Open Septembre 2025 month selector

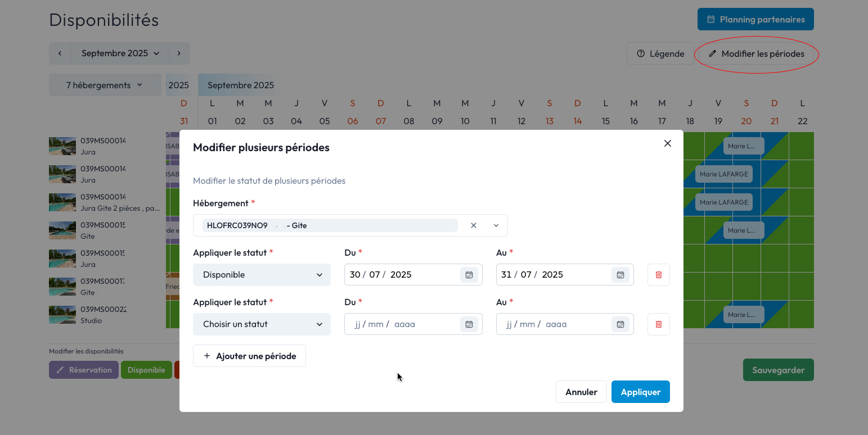click(x=120, y=53)
